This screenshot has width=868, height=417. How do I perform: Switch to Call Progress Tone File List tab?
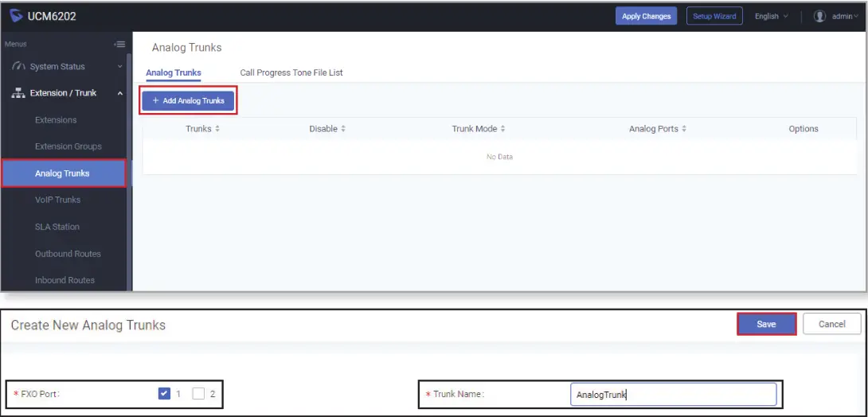(291, 72)
